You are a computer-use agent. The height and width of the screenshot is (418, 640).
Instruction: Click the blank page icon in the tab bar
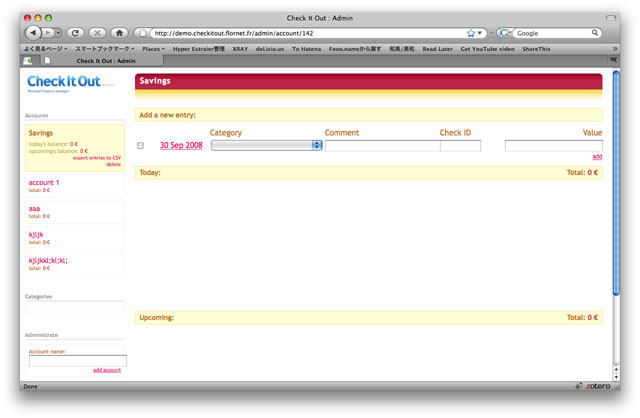pyautogui.click(x=47, y=61)
